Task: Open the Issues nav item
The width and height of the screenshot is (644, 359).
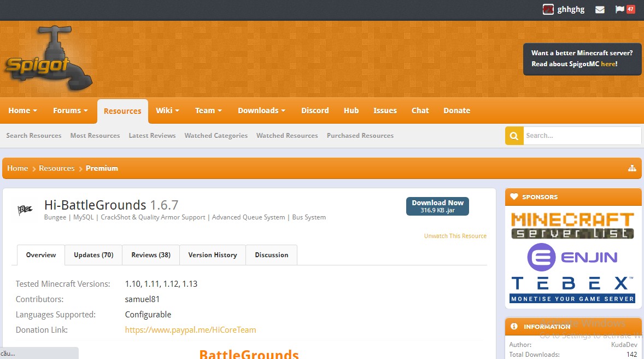Action: pyautogui.click(x=385, y=111)
